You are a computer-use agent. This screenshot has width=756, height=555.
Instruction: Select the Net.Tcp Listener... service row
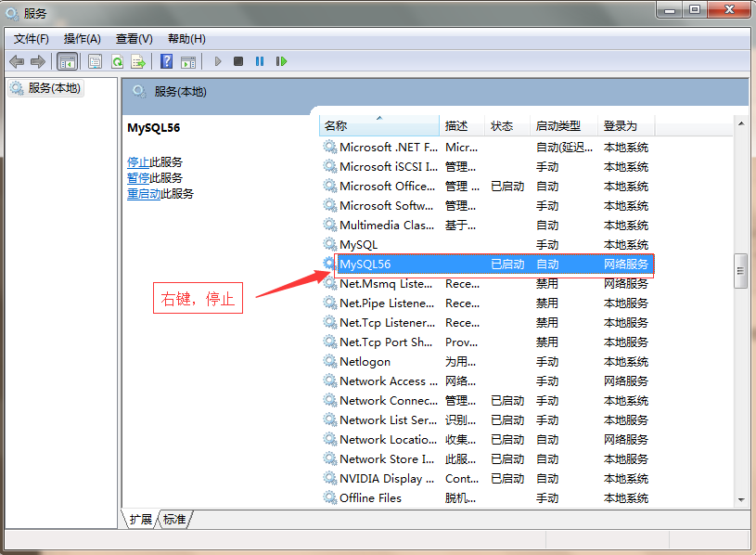(486, 323)
